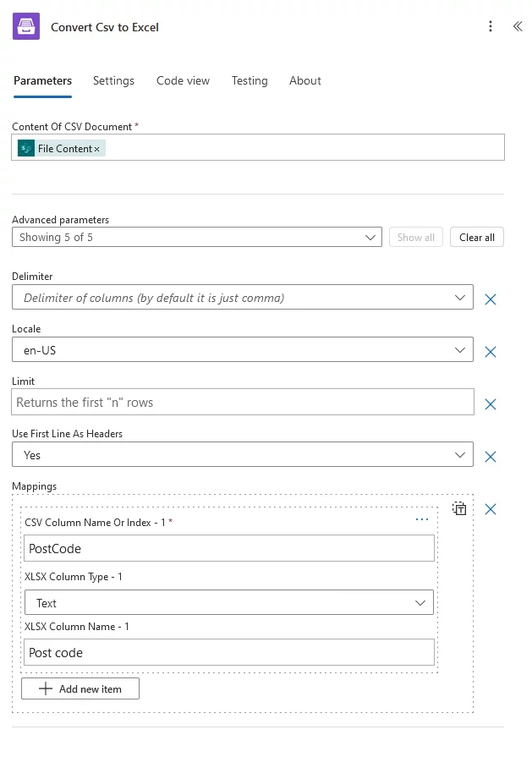
Task: Remove the Delimiter parameter
Action: click(x=491, y=299)
